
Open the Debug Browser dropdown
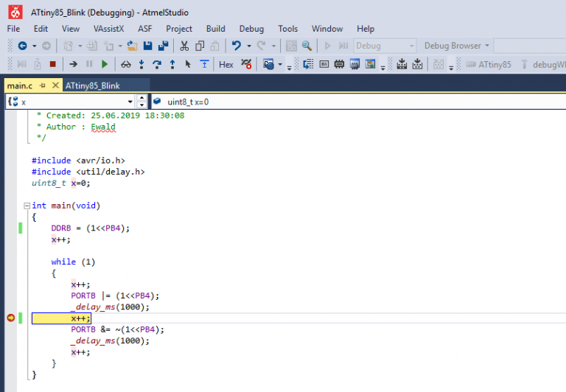(x=457, y=46)
